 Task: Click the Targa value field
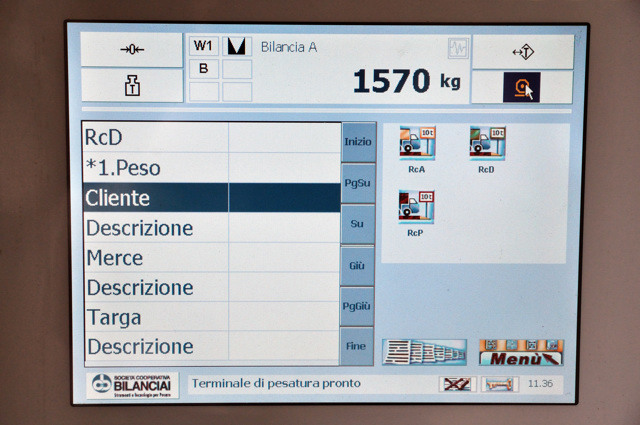(284, 317)
